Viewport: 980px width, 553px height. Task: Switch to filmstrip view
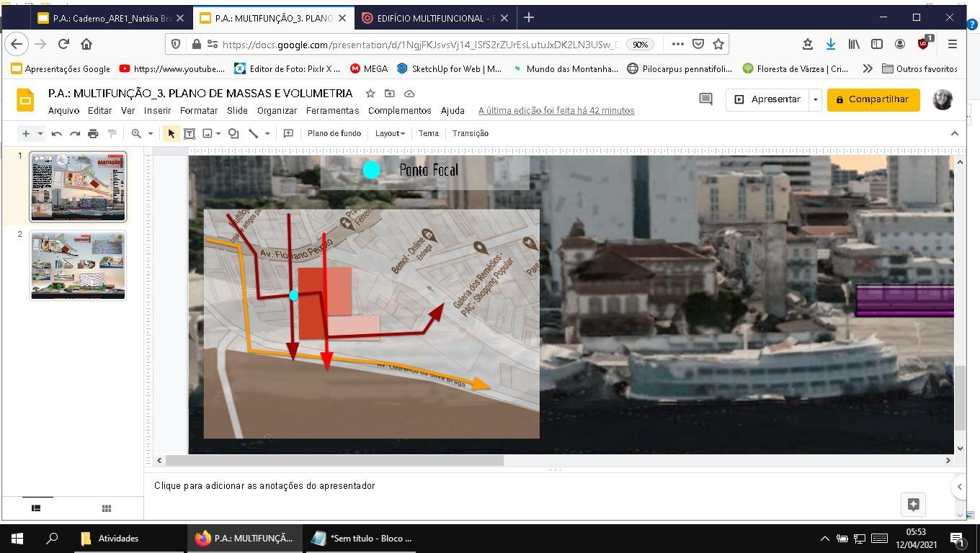coord(36,508)
